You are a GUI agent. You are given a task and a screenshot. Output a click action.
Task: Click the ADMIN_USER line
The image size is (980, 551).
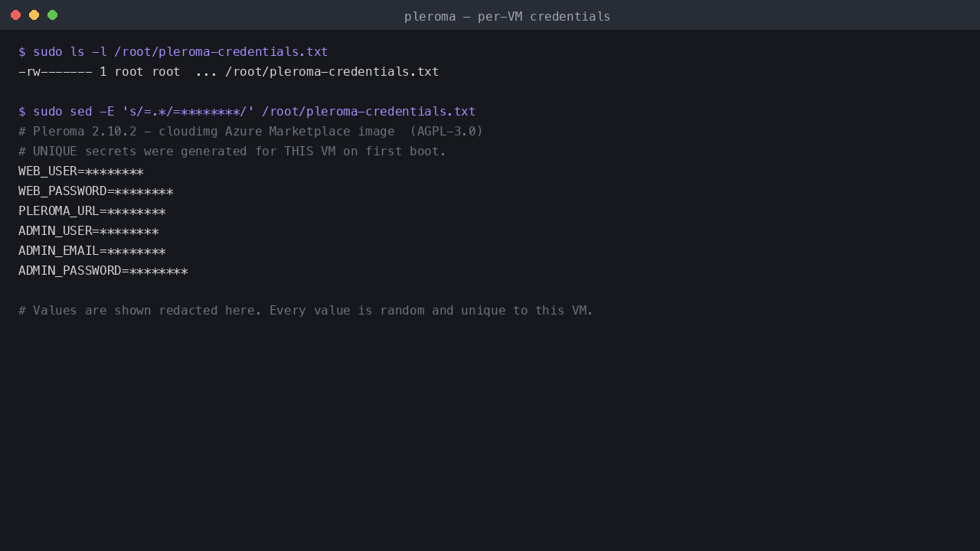[89, 231]
